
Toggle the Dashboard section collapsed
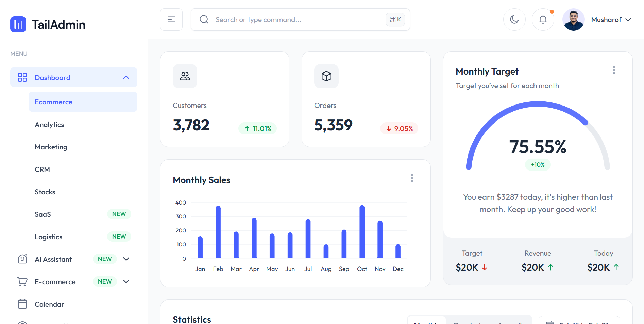coord(126,77)
